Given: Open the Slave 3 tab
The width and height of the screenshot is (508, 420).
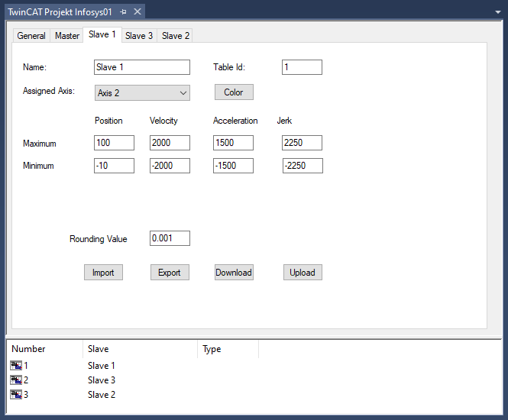Looking at the screenshot, I should [139, 36].
